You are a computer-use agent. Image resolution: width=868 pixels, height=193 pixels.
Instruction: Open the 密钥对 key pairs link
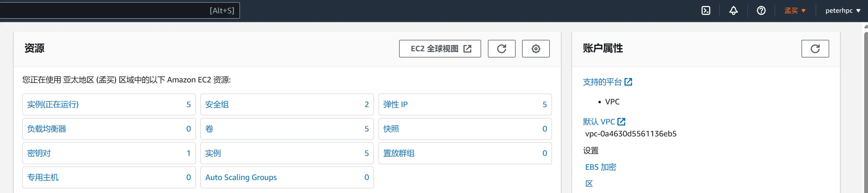click(x=39, y=153)
